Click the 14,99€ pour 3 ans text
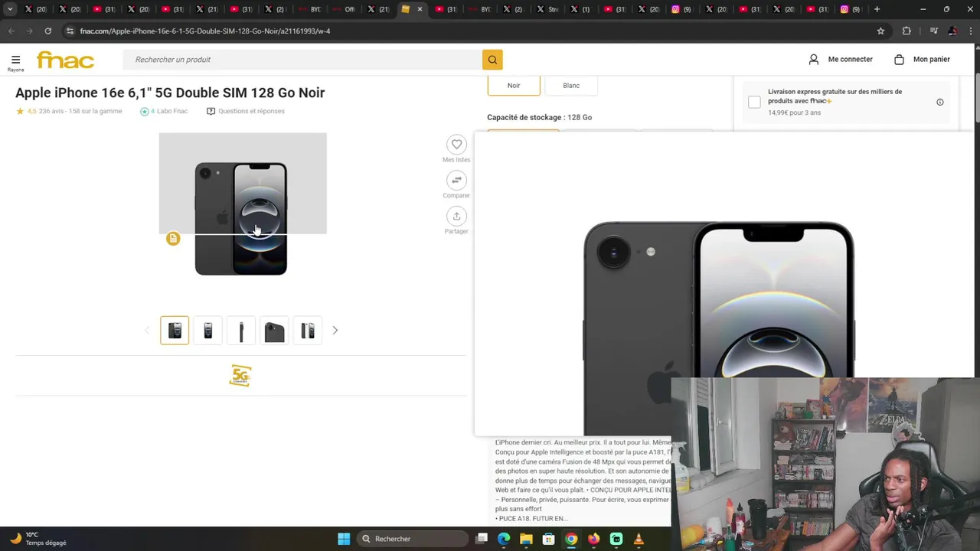 (794, 112)
